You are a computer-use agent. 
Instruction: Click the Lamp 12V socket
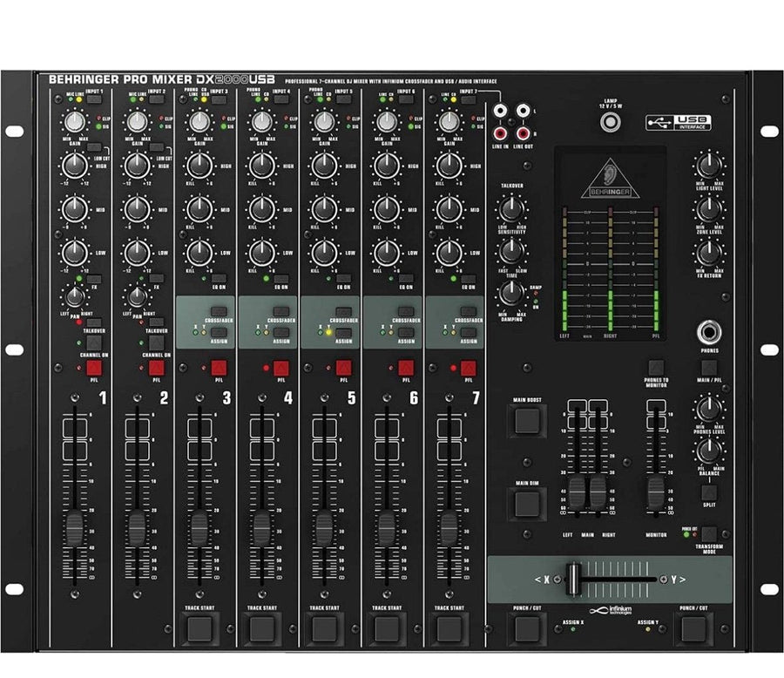(x=611, y=122)
